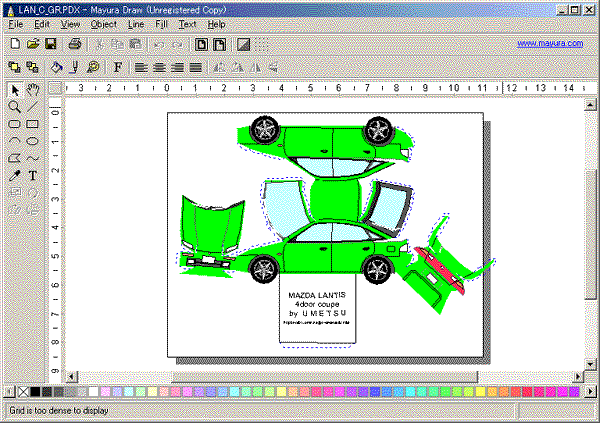Select the Arc tool

(15, 141)
